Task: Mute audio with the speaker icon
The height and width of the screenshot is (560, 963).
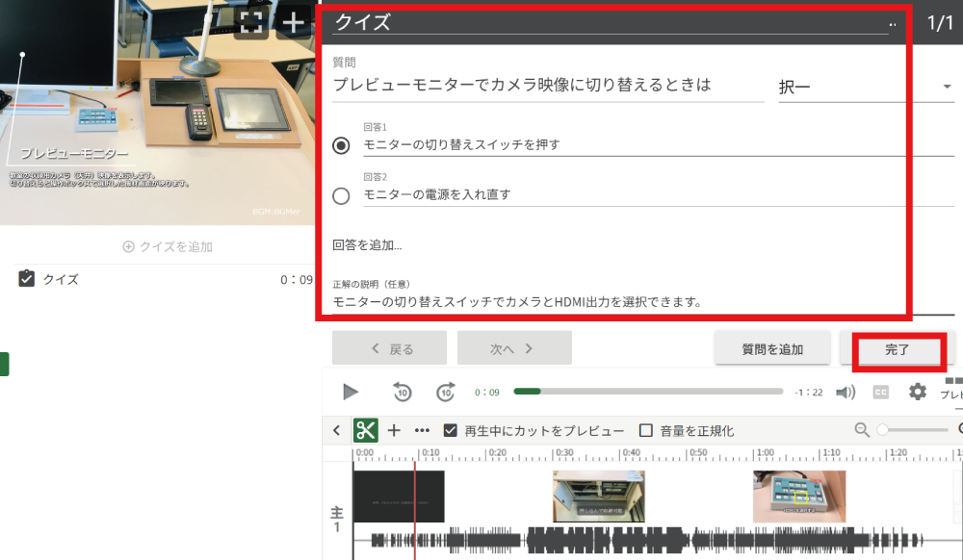Action: 846,392
